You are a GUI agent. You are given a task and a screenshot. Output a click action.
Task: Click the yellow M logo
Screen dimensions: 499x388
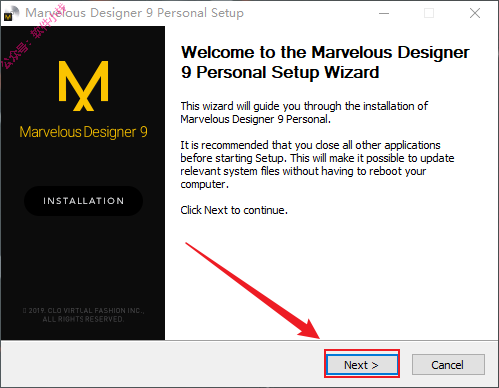[83, 86]
